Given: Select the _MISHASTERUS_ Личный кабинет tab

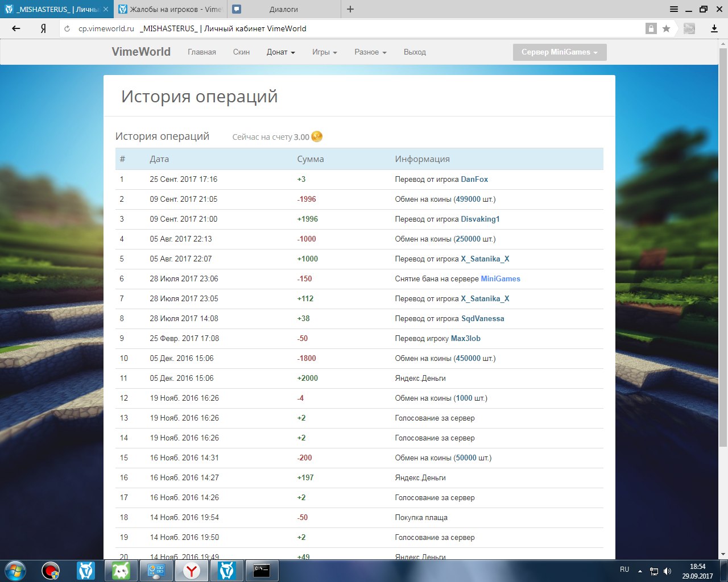Looking at the screenshot, I should tap(56, 9).
